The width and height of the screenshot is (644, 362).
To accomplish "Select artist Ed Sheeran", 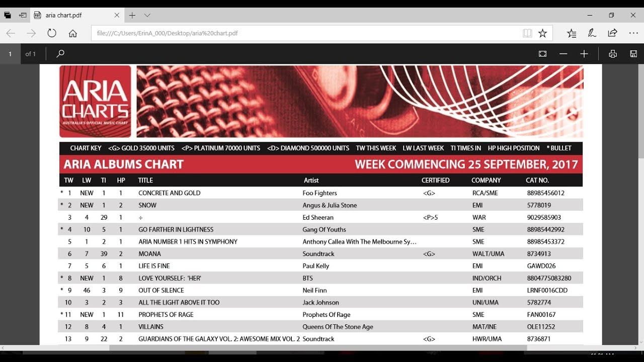I will point(318,217).
